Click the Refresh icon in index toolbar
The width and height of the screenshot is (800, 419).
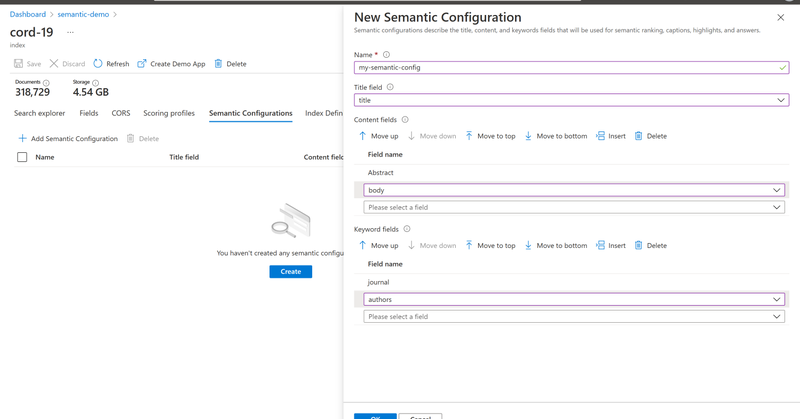coord(98,64)
